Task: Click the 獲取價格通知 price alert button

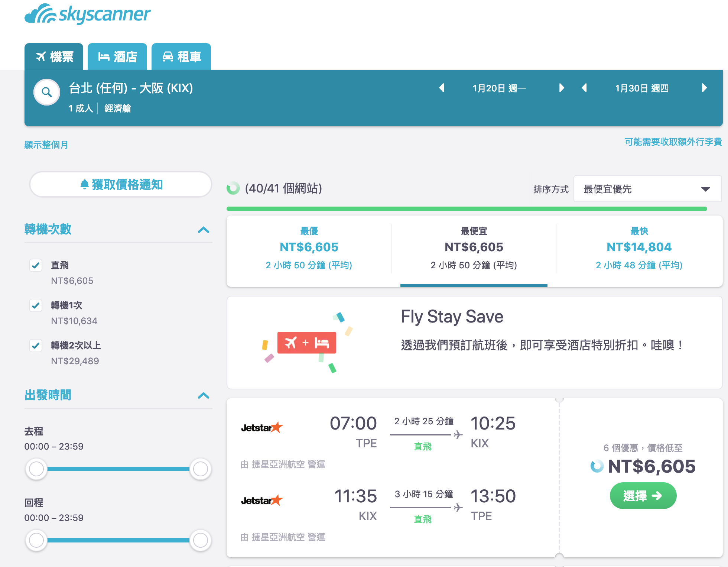Action: pos(121,184)
